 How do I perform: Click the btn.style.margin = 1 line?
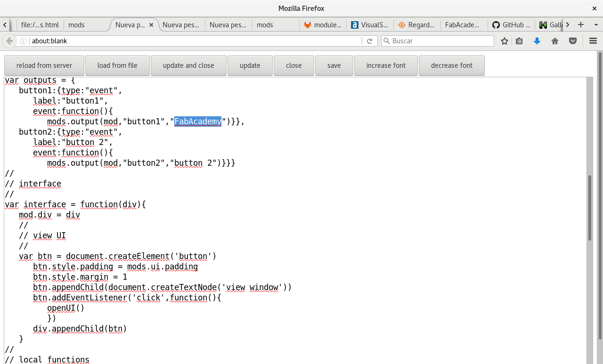(80, 277)
